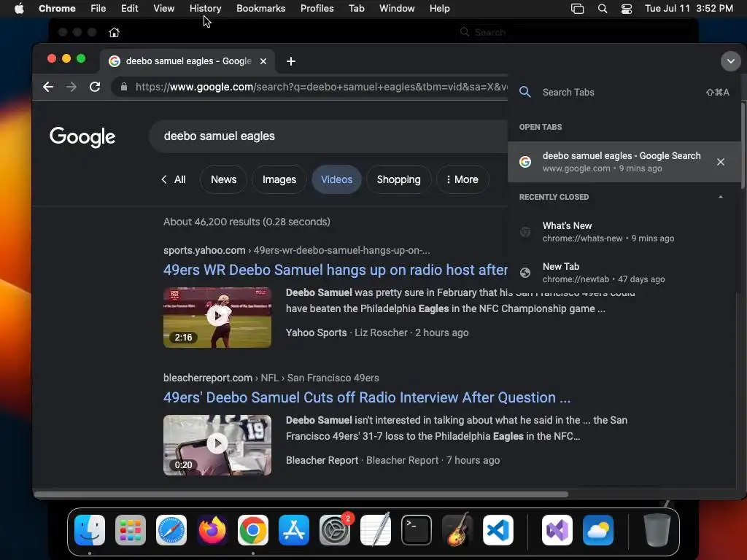Viewport: 747px width, 560px height.
Task: Switch to the Images results filter
Action: click(x=279, y=179)
